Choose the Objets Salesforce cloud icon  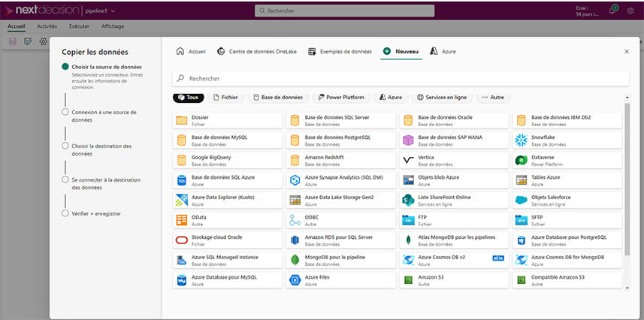522,200
